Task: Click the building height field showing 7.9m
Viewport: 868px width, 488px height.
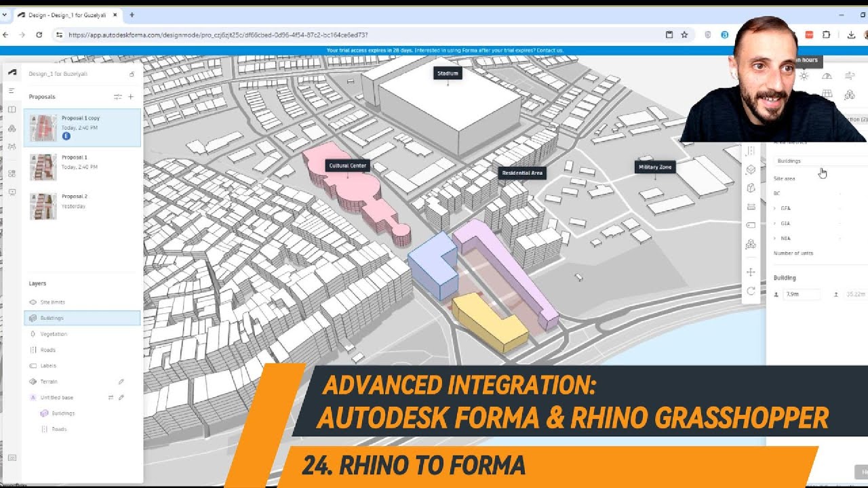Action: coord(801,294)
